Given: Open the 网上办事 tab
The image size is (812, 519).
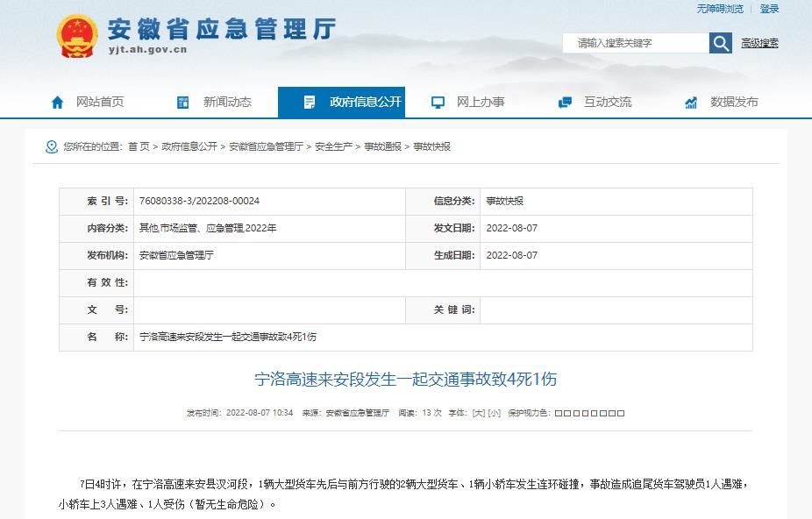Looking at the screenshot, I should (x=480, y=102).
